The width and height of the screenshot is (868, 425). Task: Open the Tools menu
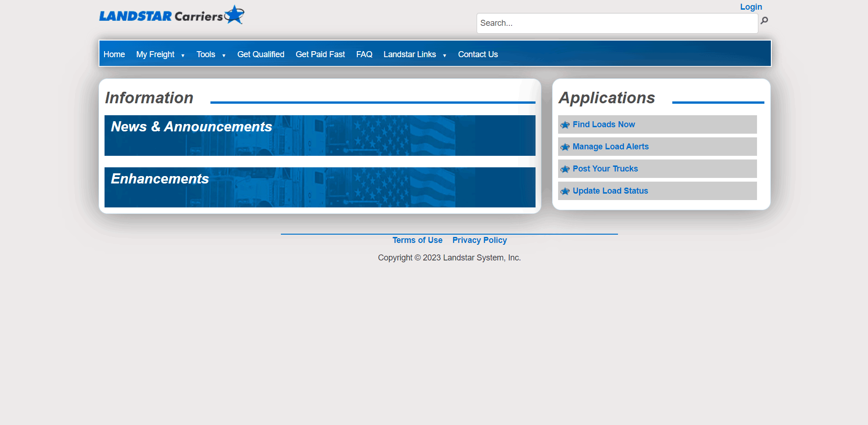[x=206, y=54]
